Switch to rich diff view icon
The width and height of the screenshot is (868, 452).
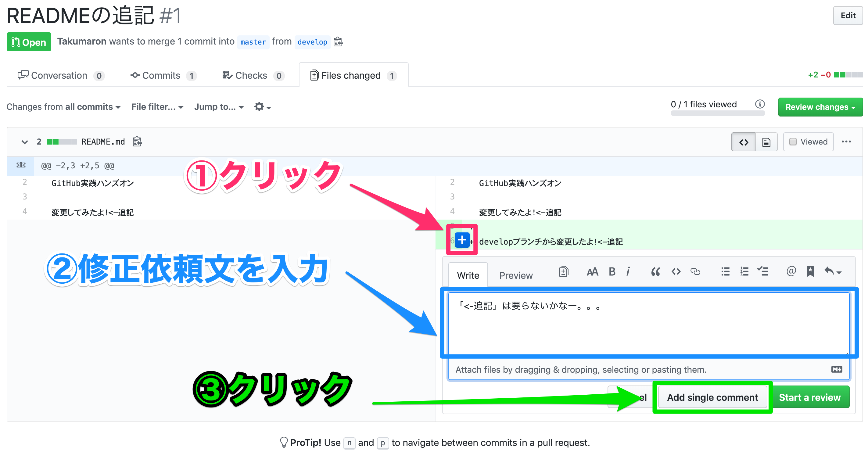click(x=766, y=142)
